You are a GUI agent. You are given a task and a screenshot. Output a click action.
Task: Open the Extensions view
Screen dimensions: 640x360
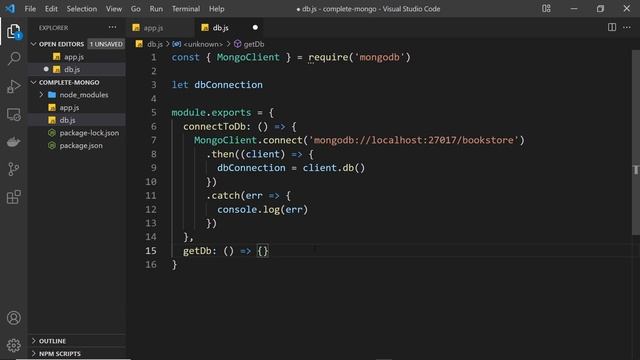pos(13,197)
